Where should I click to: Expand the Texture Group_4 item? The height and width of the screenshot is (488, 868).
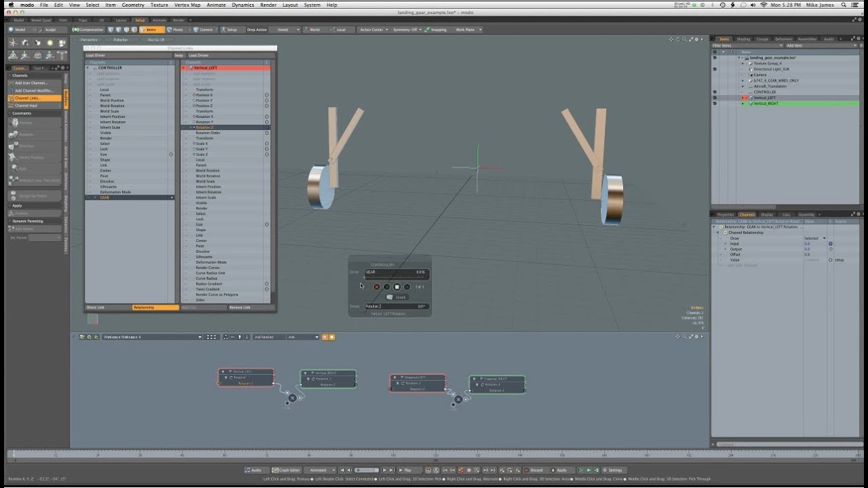click(743, 63)
